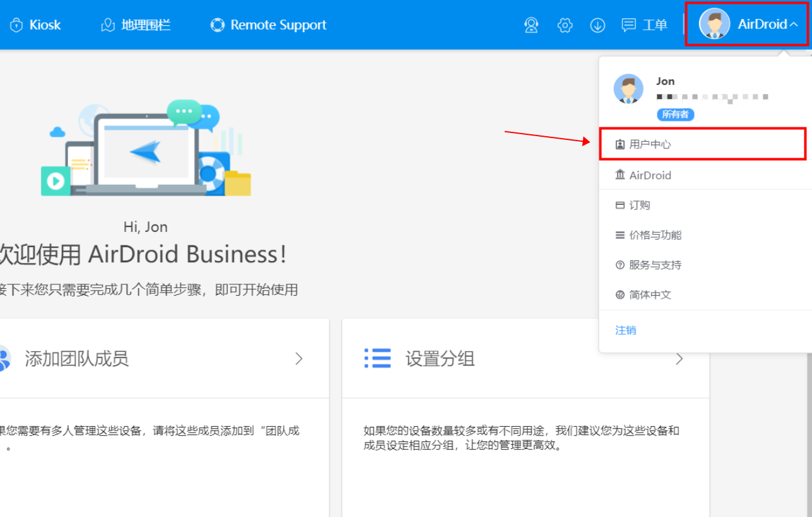This screenshot has width=812, height=517.
Task: Open 用户中心 user center
Action: coord(702,144)
